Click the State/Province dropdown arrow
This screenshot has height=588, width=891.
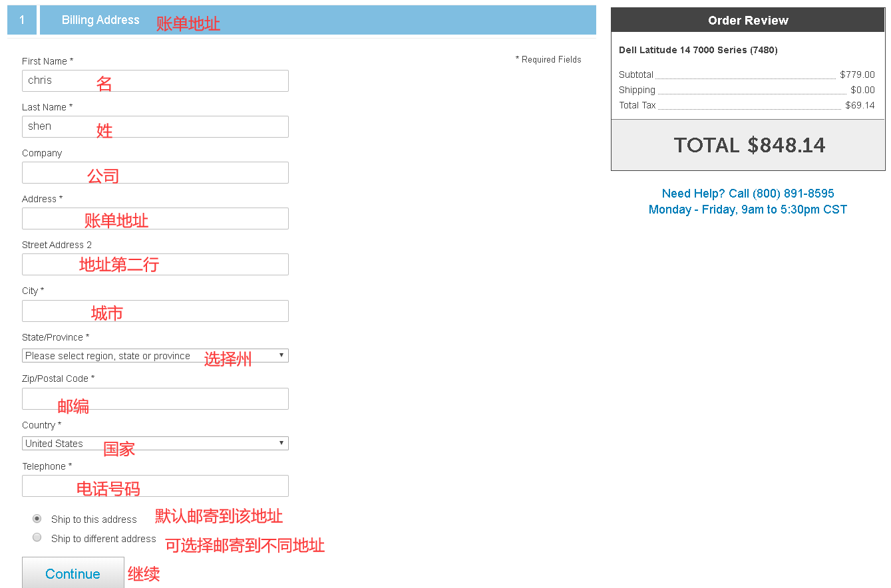281,355
